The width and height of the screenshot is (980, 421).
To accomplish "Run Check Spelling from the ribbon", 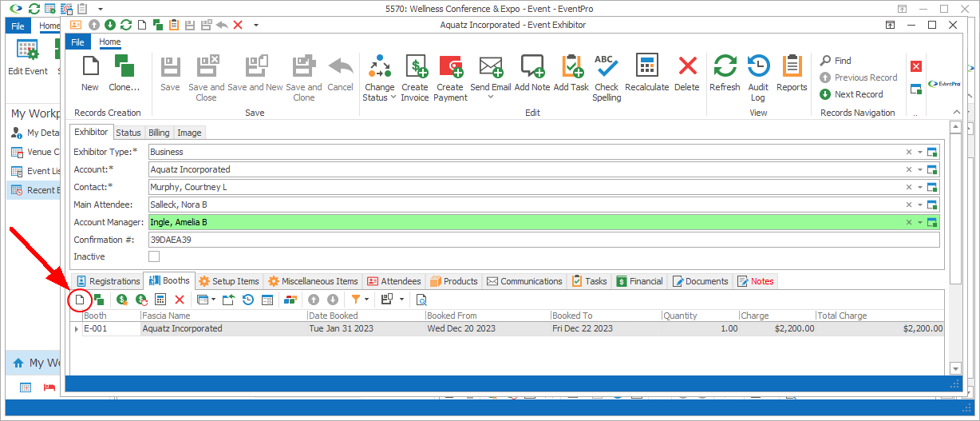I will (x=607, y=77).
